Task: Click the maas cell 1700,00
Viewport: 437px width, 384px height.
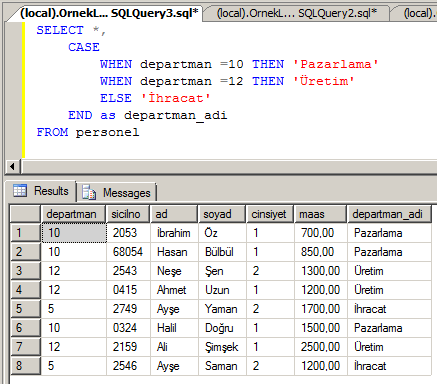Action: point(320,309)
